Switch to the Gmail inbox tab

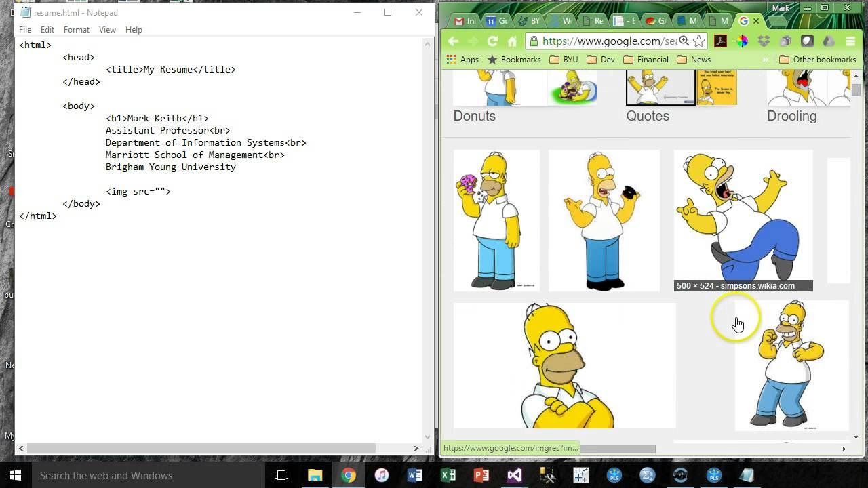pos(466,21)
